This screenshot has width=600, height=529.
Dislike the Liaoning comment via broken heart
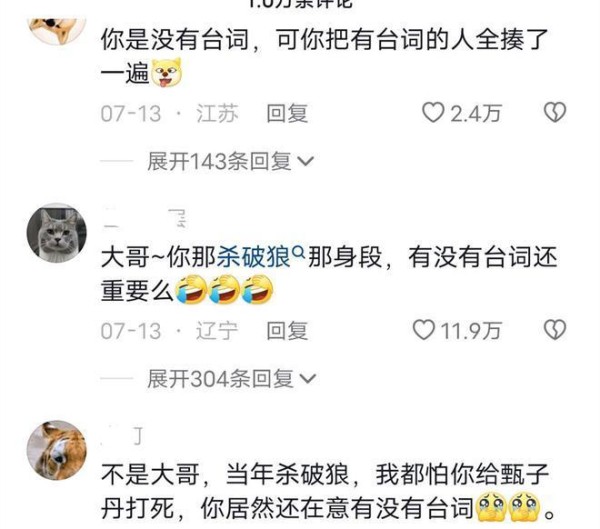coord(555,330)
